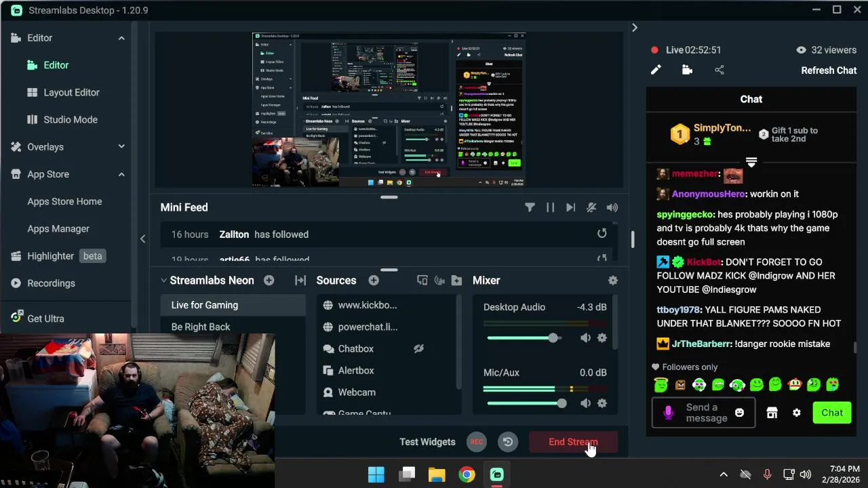
Task: Collapse the Editor section header
Action: point(121,38)
